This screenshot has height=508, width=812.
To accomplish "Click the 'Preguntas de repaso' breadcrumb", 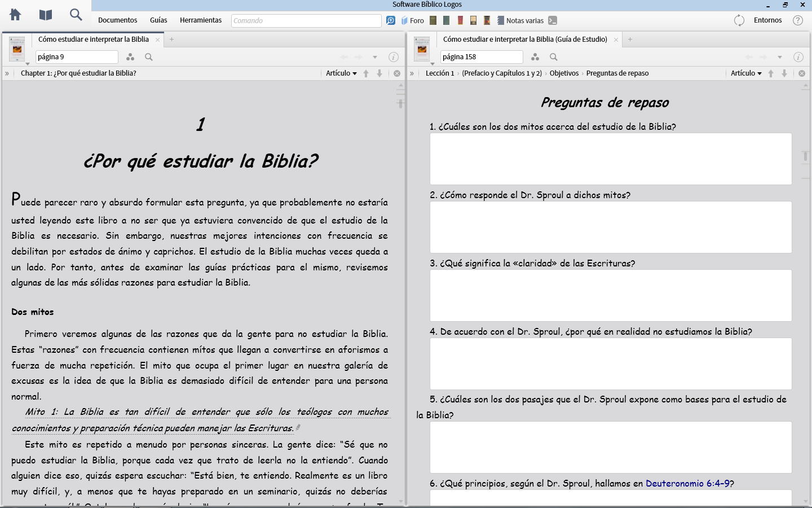I will [x=617, y=73].
